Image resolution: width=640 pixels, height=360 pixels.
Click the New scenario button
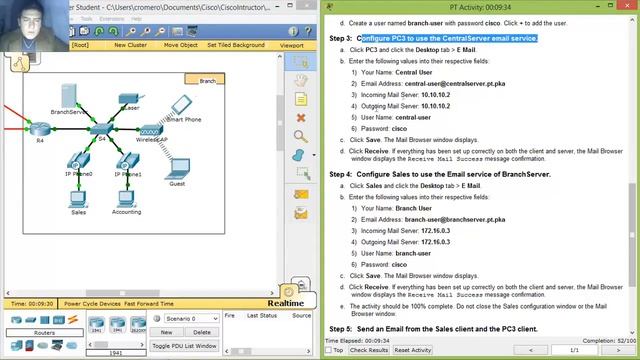coord(166,332)
